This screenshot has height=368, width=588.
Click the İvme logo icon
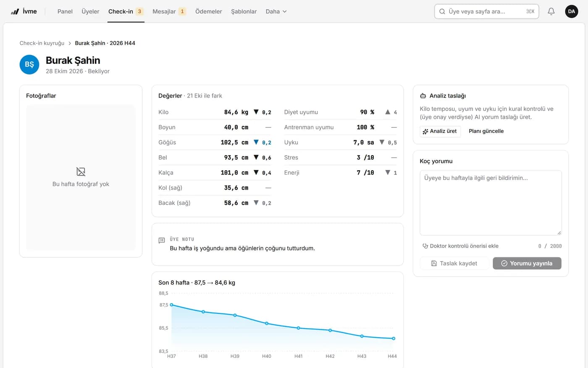click(15, 12)
